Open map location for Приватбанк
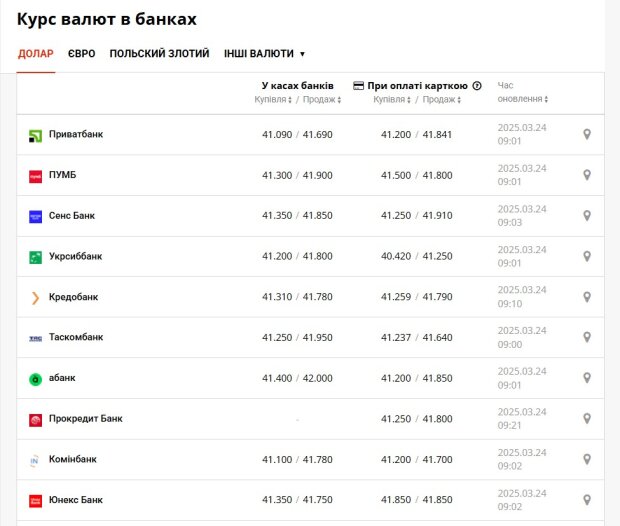 pos(587,134)
